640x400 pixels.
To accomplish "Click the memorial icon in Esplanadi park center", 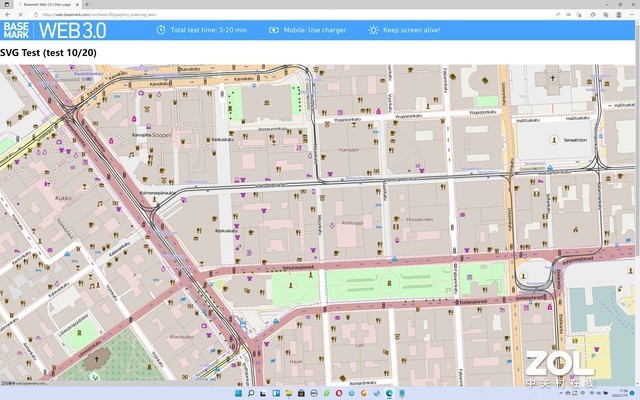I will (x=389, y=283).
